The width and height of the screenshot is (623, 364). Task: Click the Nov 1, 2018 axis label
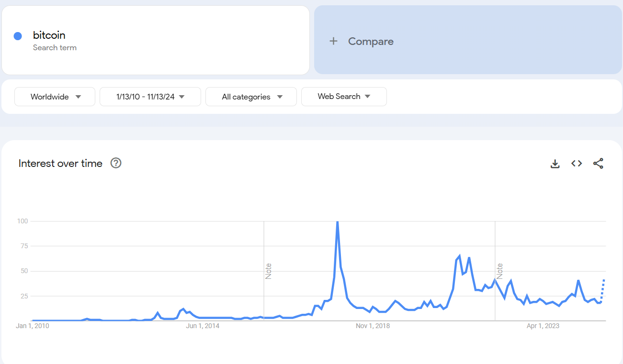click(373, 326)
